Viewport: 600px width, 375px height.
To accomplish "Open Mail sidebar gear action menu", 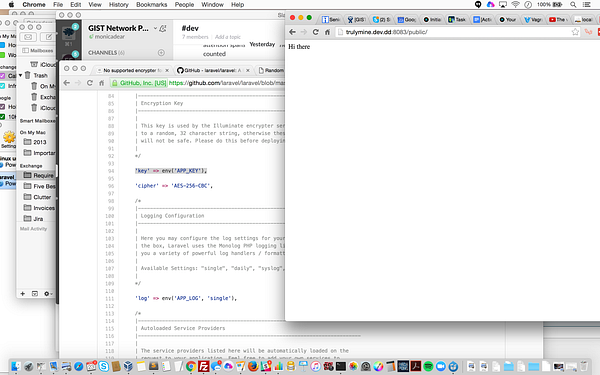I will tap(48, 293).
